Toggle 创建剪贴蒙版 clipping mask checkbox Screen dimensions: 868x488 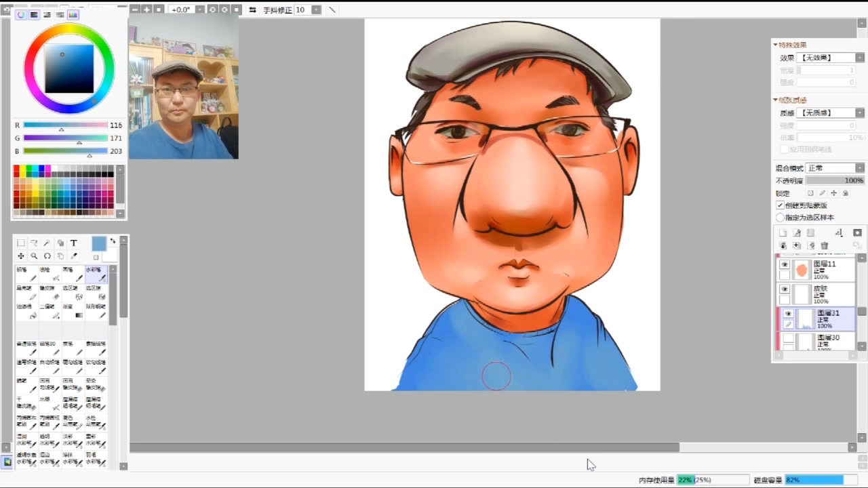(780, 205)
